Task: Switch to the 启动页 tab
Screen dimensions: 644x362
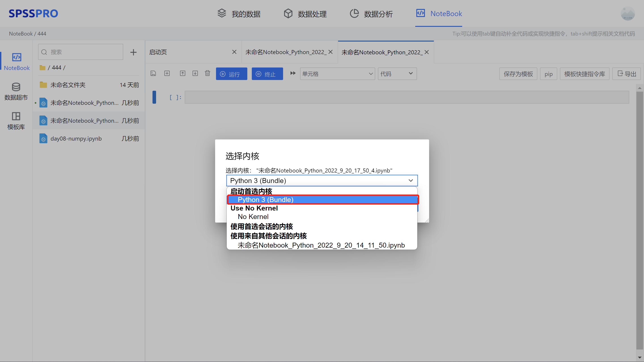Action: 158,52
